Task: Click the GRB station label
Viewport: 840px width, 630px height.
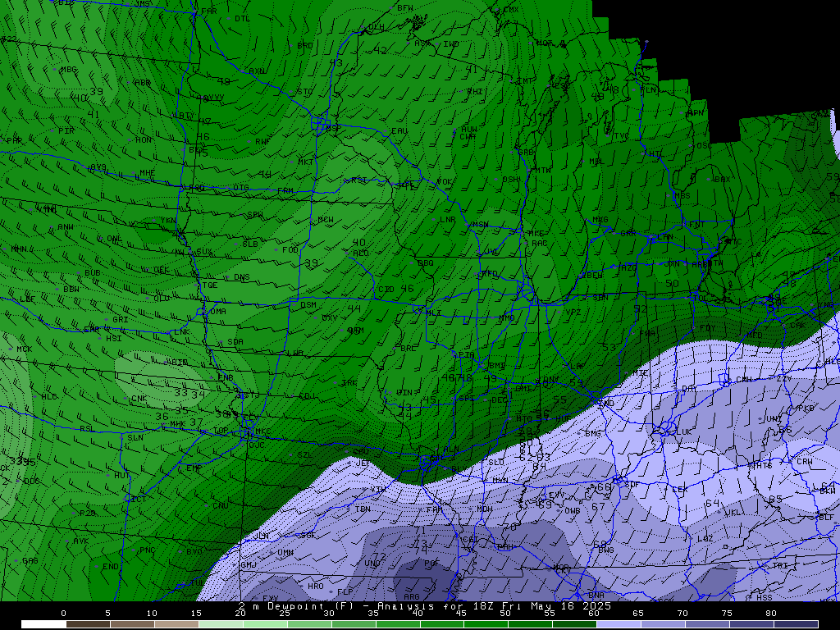Action: tap(526, 153)
